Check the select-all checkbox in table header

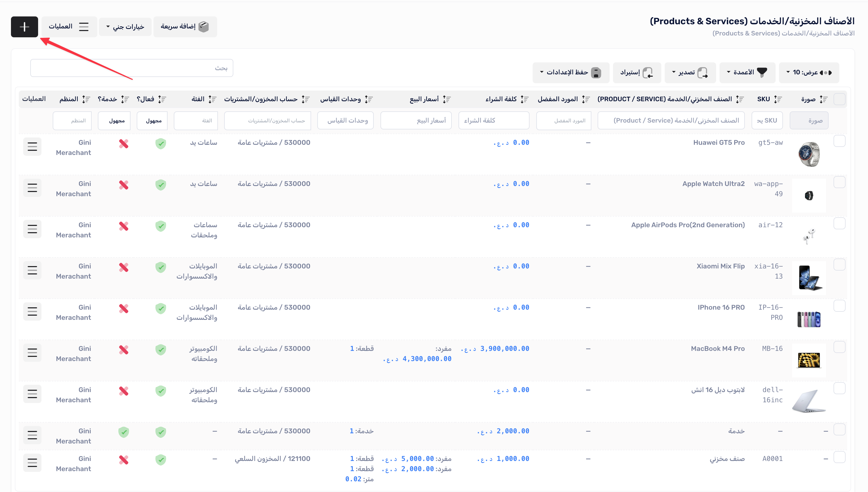(x=839, y=99)
